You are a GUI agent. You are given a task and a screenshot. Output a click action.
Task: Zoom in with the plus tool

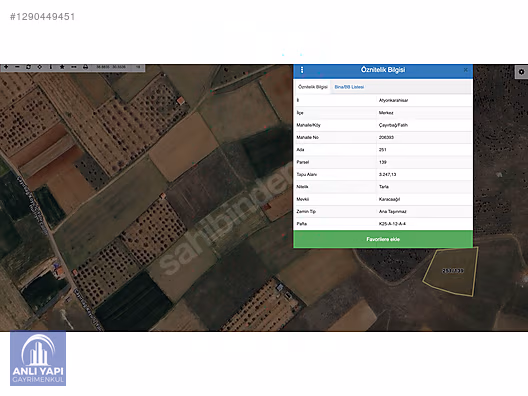pos(6,67)
